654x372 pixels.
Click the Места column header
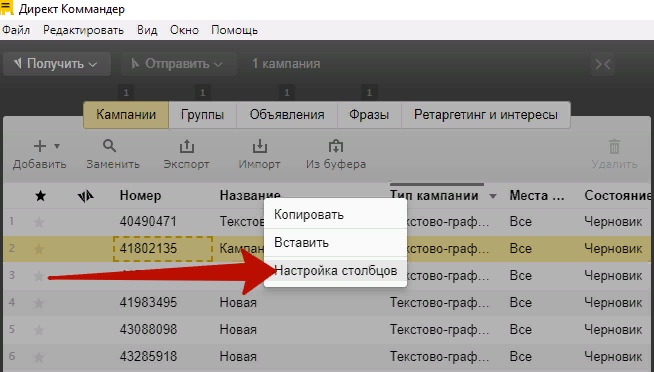536,195
